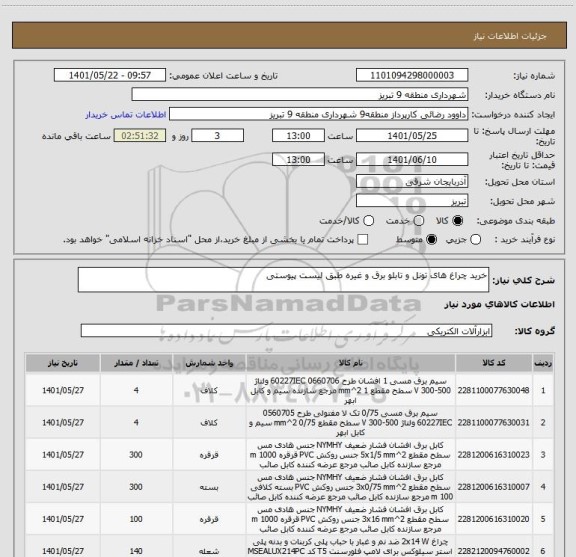Screen dimensions: 576x557
Task: Click product code 2281200616310007
Action: tap(493, 487)
